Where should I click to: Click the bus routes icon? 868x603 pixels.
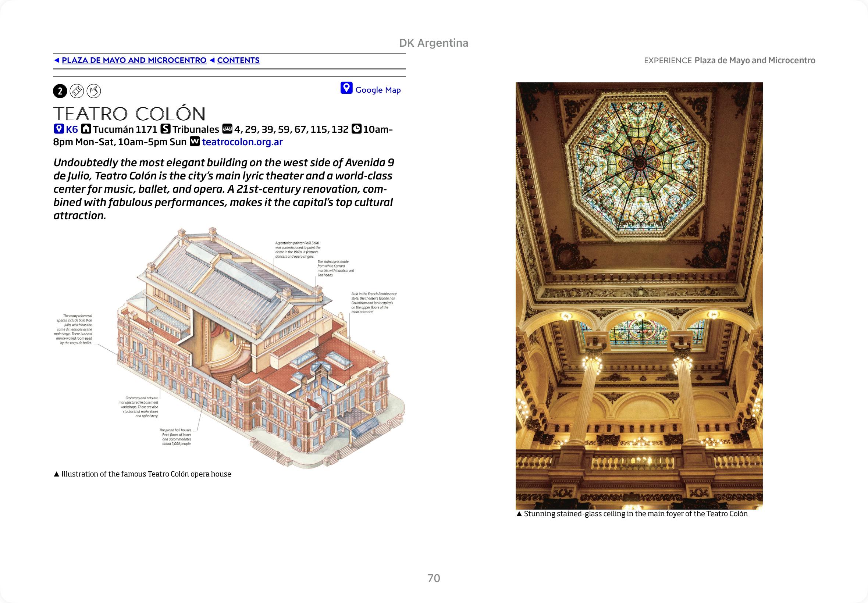[227, 129]
